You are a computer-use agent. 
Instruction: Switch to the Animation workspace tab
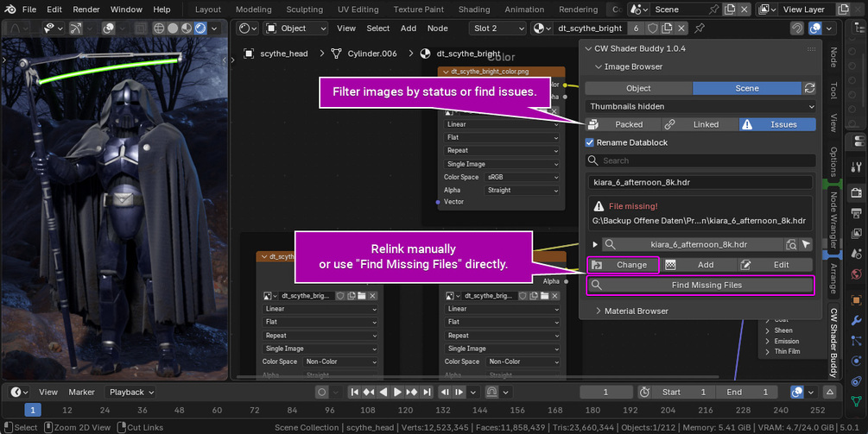point(524,9)
